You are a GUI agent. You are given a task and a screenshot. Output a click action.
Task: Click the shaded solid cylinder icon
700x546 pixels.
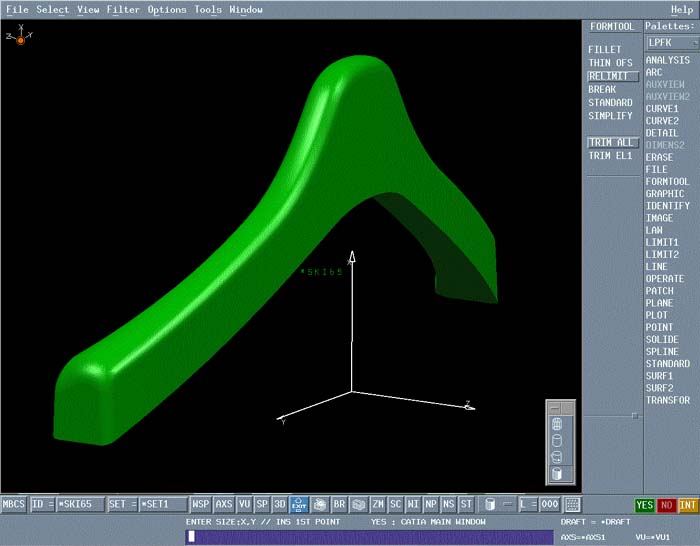(557, 473)
